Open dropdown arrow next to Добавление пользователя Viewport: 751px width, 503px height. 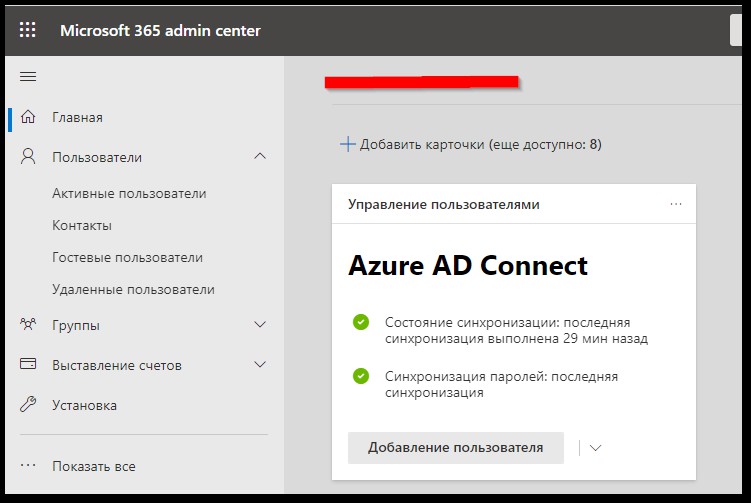596,448
